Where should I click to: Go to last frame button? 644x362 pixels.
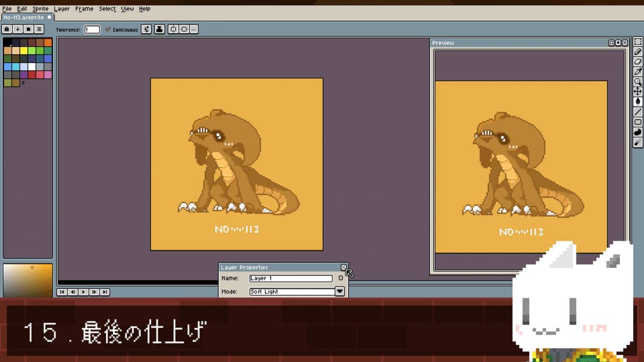105,292
